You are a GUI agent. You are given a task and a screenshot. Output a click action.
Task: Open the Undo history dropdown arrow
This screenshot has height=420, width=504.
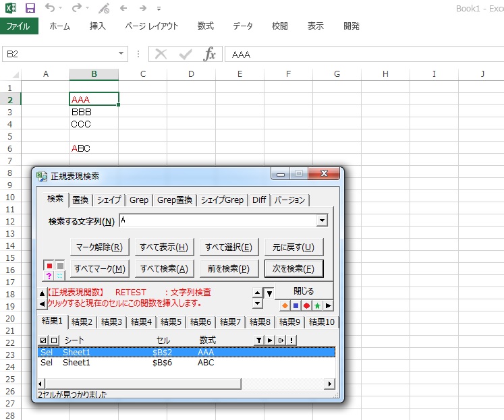pos(61,9)
